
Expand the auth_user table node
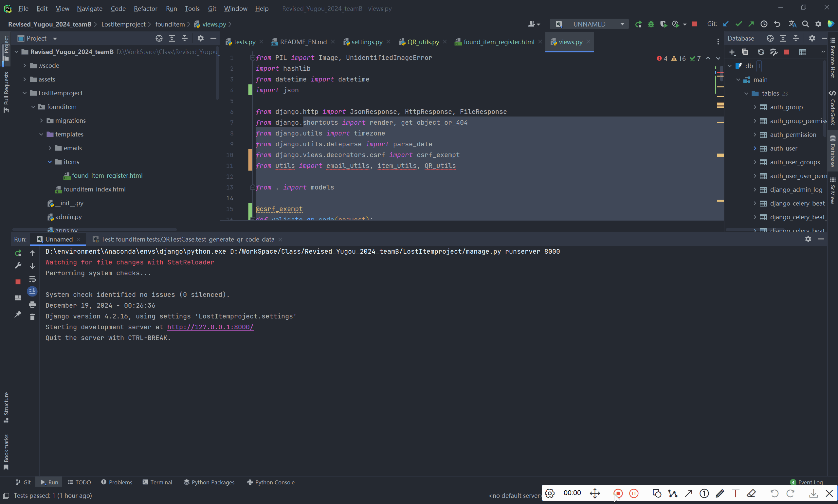pyautogui.click(x=755, y=148)
